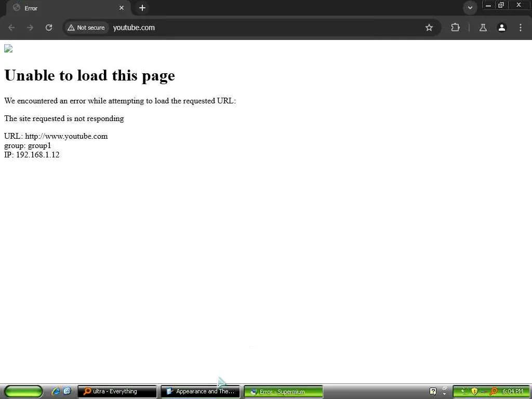This screenshot has width=532, height=399.
Task: Click the IP: 192.168.1.12 text
Action: pos(32,155)
